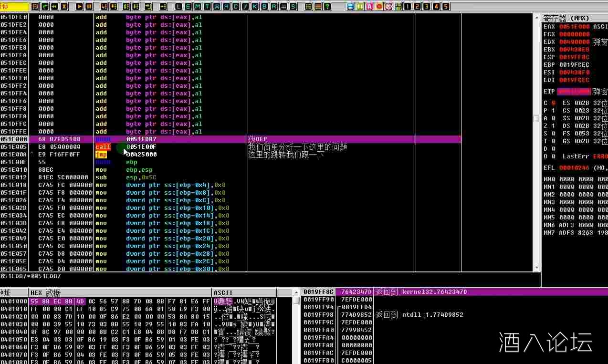Image resolution: width=608 pixels, height=364 pixels.
Task: Toggle the C carry flag value
Action: tap(553, 103)
